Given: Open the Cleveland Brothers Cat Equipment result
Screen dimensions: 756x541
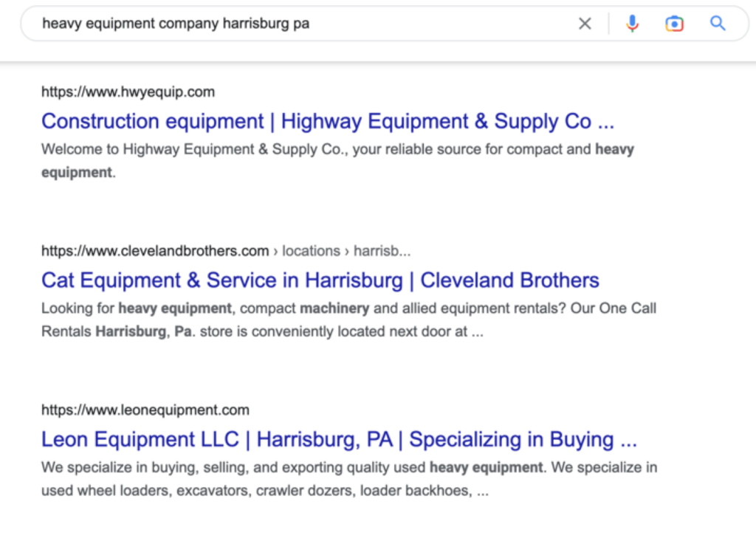Looking at the screenshot, I should coord(320,280).
